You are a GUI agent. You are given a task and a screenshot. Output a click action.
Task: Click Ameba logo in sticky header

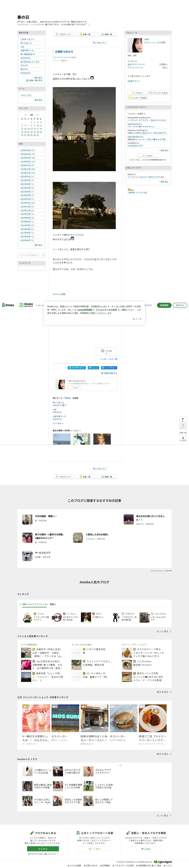(8, 305)
